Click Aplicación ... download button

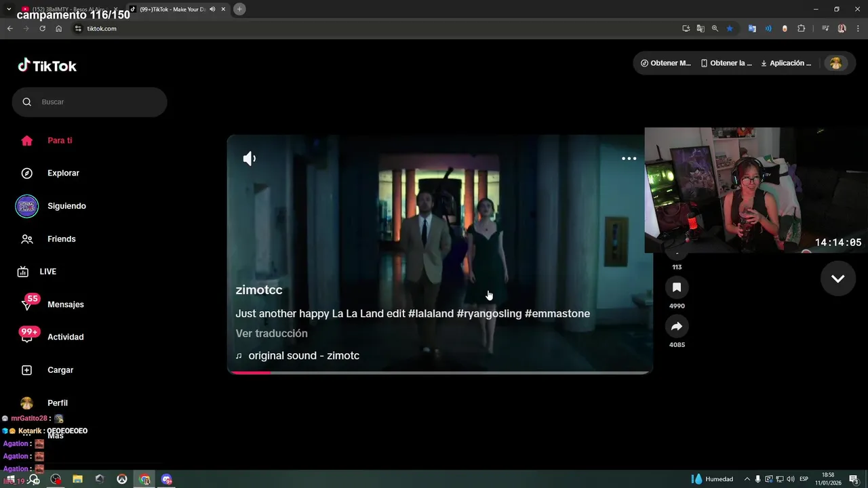click(x=786, y=63)
